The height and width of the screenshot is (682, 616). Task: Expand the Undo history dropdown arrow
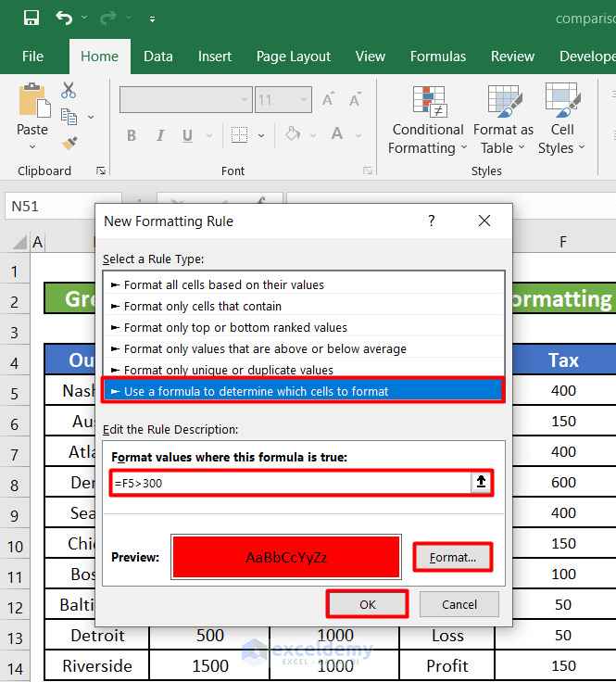coord(84,18)
